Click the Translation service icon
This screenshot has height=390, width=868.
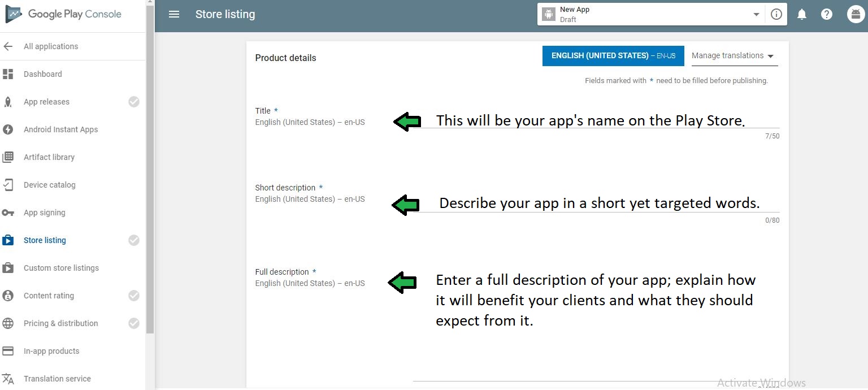pyautogui.click(x=8, y=379)
